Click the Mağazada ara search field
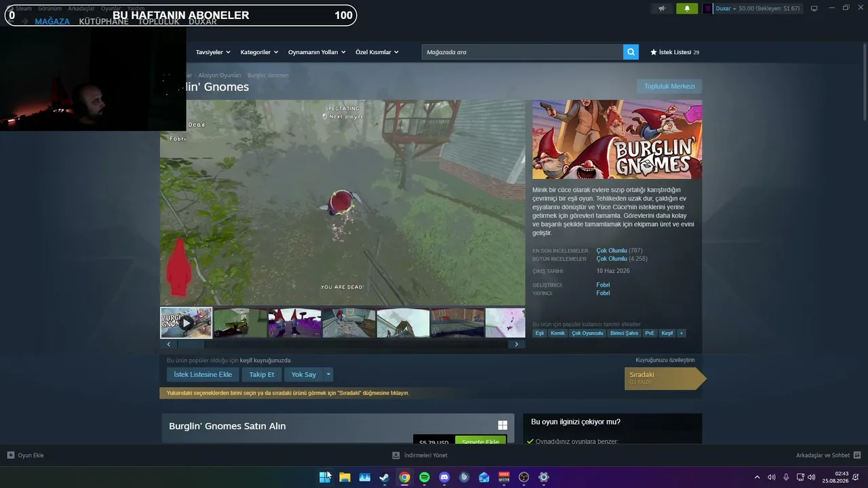This screenshot has height=488, width=868. [x=522, y=52]
